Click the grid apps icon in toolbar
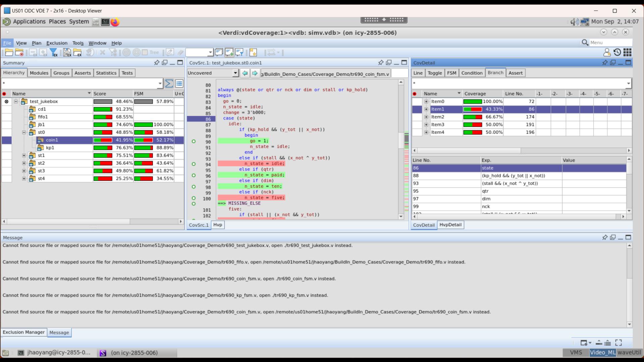 pyautogui.click(x=628, y=52)
